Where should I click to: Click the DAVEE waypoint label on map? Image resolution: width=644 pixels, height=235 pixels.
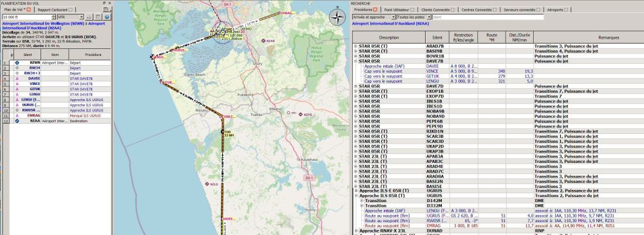(229, 220)
